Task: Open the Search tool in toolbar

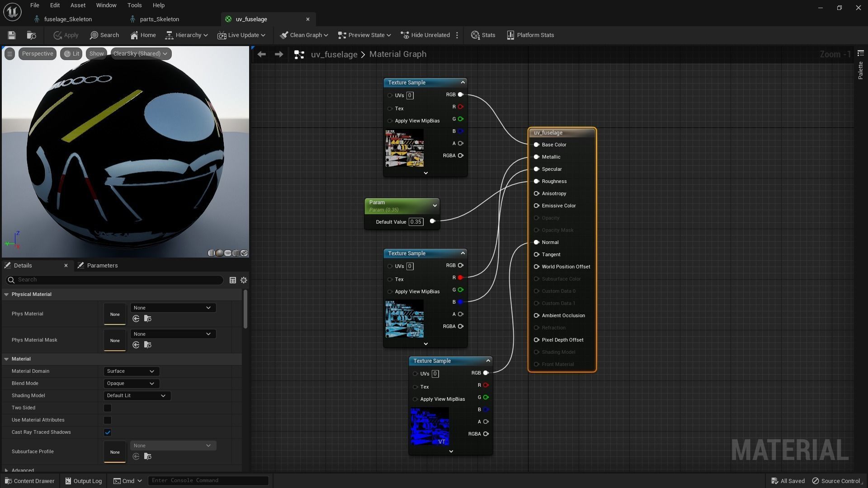Action: pyautogui.click(x=104, y=35)
